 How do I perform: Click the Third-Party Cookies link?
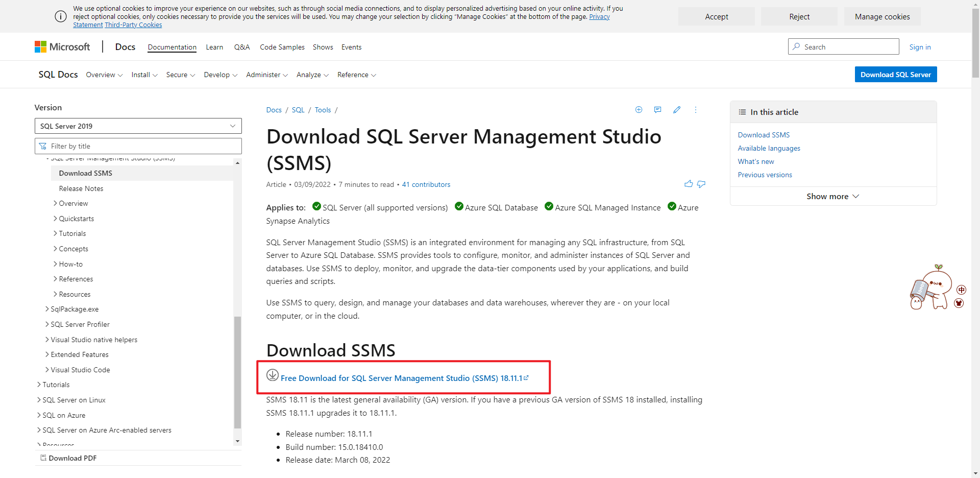pos(133,25)
